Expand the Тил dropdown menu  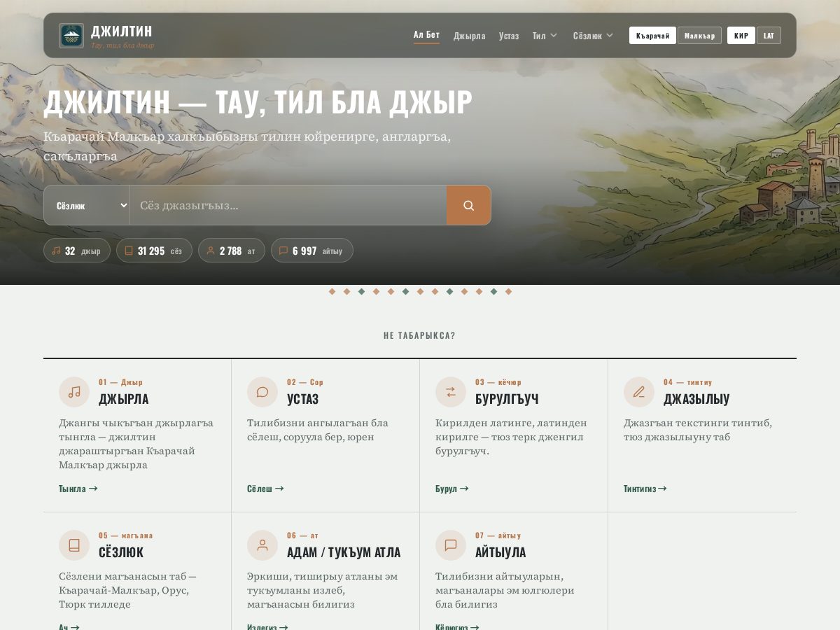click(545, 36)
